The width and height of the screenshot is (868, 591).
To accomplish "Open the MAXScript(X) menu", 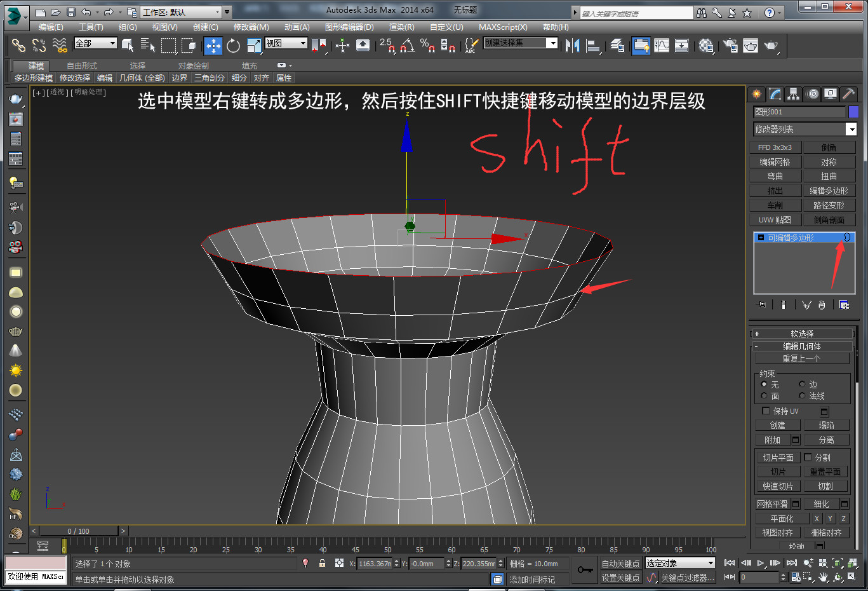I will click(503, 27).
